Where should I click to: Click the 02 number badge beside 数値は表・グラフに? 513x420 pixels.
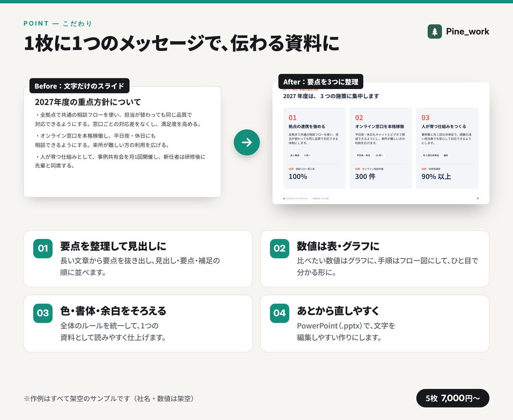280,248
